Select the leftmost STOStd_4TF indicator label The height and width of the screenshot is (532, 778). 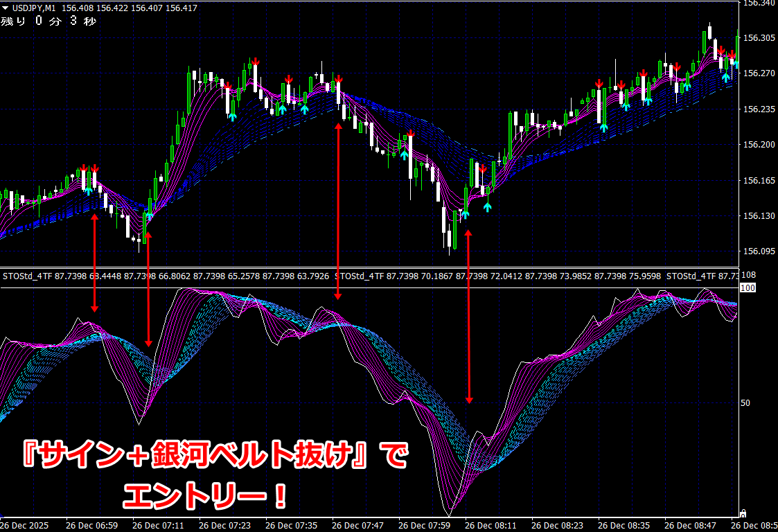pos(27,276)
